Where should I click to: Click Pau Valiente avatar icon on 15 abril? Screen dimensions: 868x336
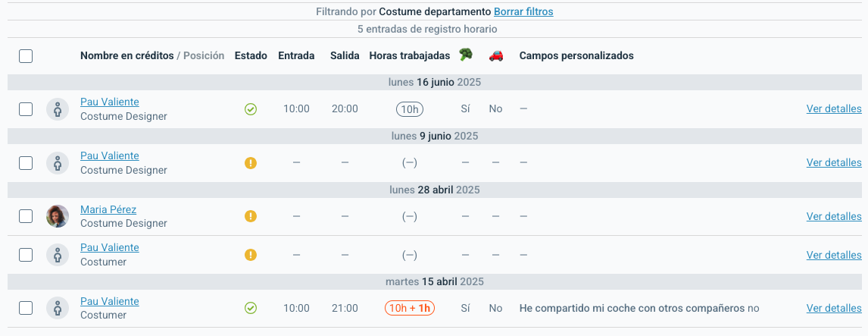(58, 308)
